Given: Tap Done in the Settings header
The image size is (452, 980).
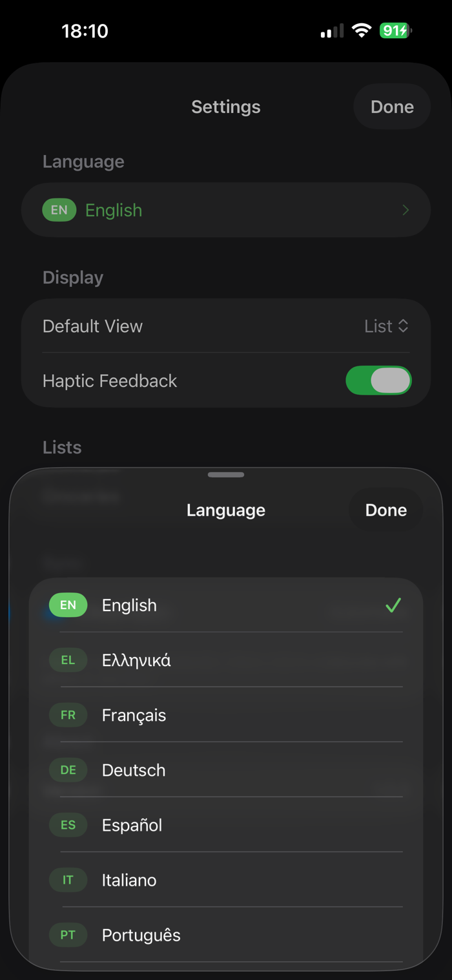Looking at the screenshot, I should [x=392, y=107].
